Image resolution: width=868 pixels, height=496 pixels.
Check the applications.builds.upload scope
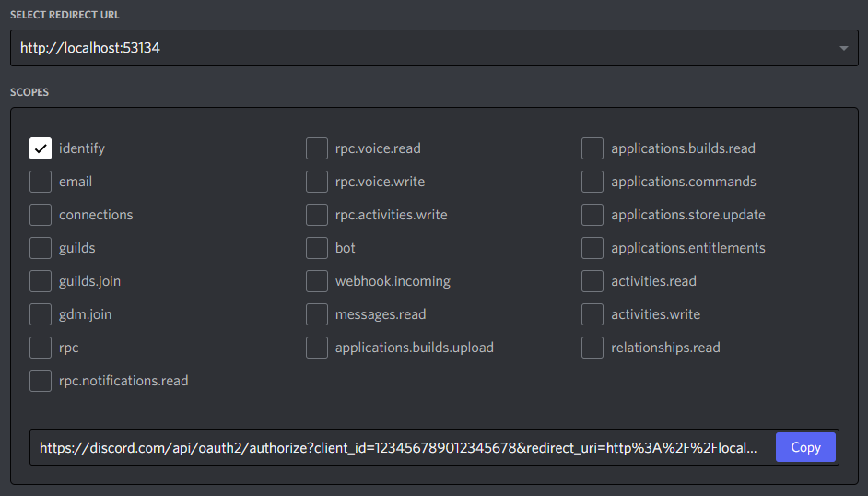(x=317, y=348)
